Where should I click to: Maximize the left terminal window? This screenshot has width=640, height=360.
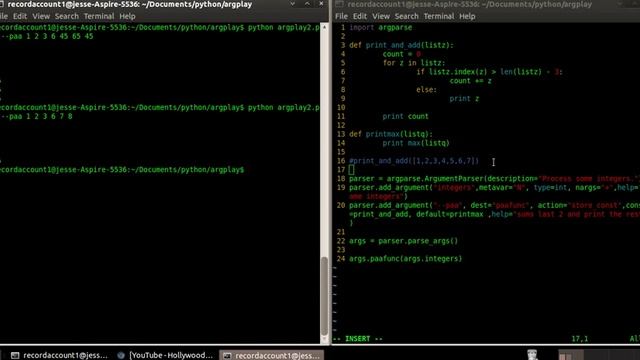307,4
